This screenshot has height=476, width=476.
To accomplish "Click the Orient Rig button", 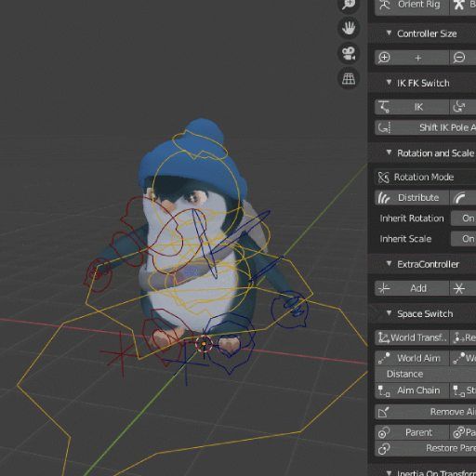I will 412,6.
